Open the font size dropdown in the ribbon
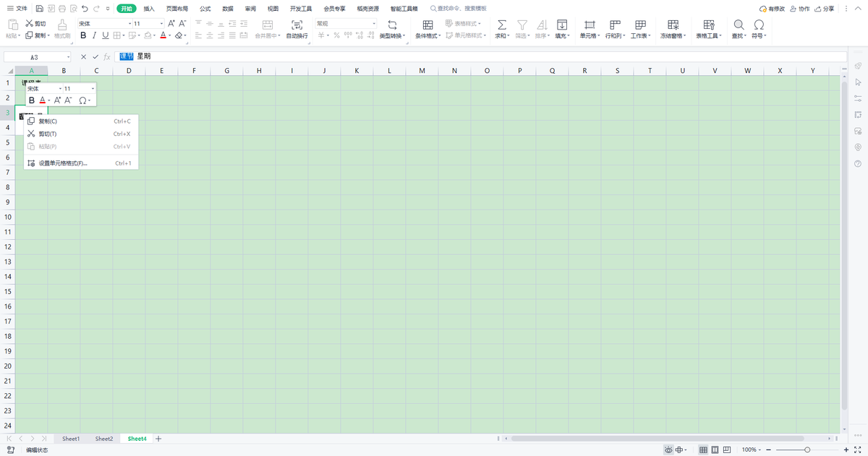The height and width of the screenshot is (456, 868). pyautogui.click(x=161, y=24)
